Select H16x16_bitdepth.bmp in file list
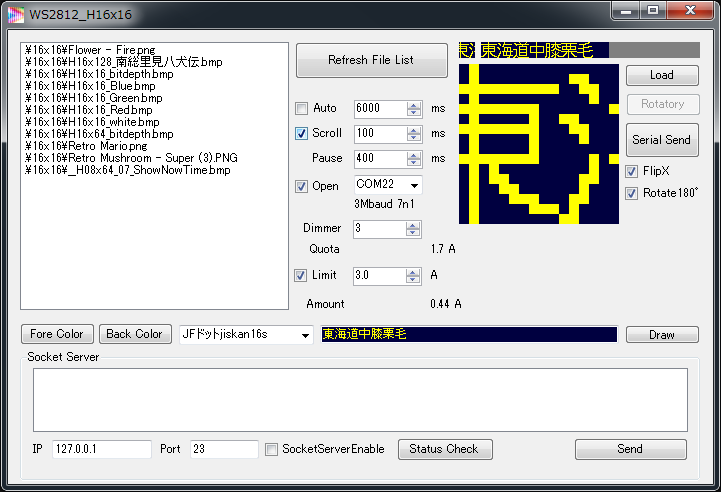721x492 pixels. (x=99, y=74)
